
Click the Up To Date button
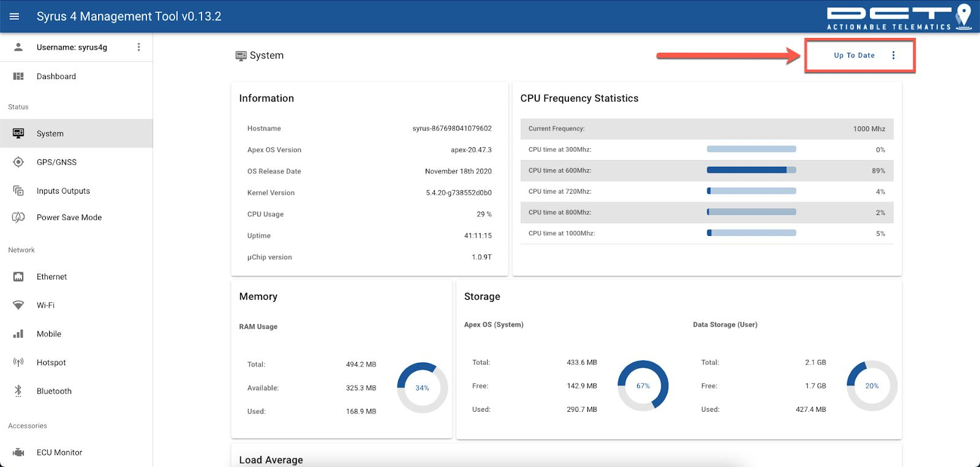(854, 55)
